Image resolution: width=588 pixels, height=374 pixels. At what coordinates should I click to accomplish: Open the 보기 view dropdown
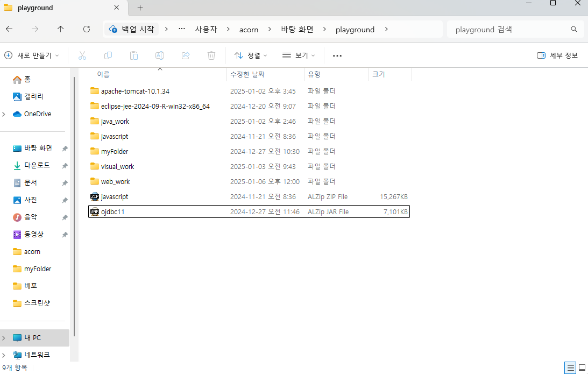pos(299,55)
